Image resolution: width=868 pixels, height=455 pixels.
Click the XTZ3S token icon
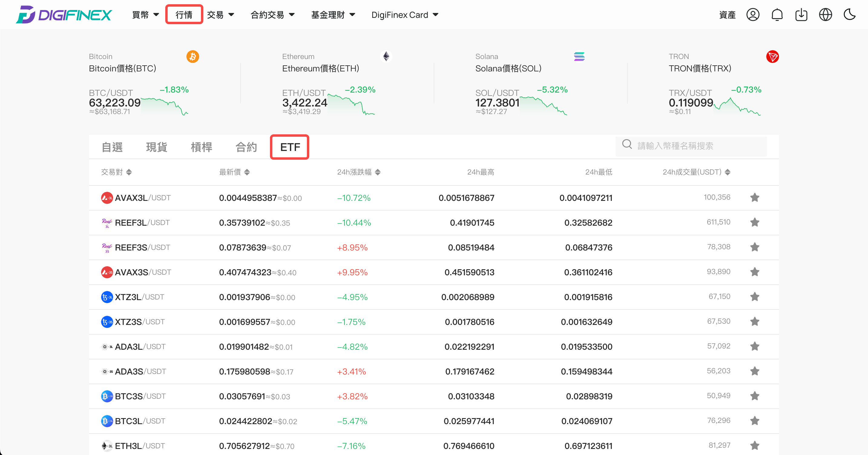tap(107, 322)
